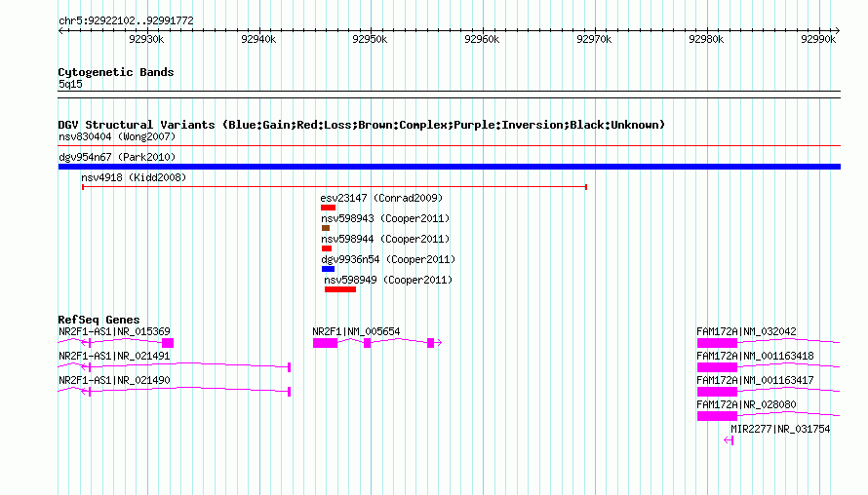This screenshot has width=868, height=495.
Task: Click the chr5:92922102..92991772 coordinate label
Action: coord(126,21)
